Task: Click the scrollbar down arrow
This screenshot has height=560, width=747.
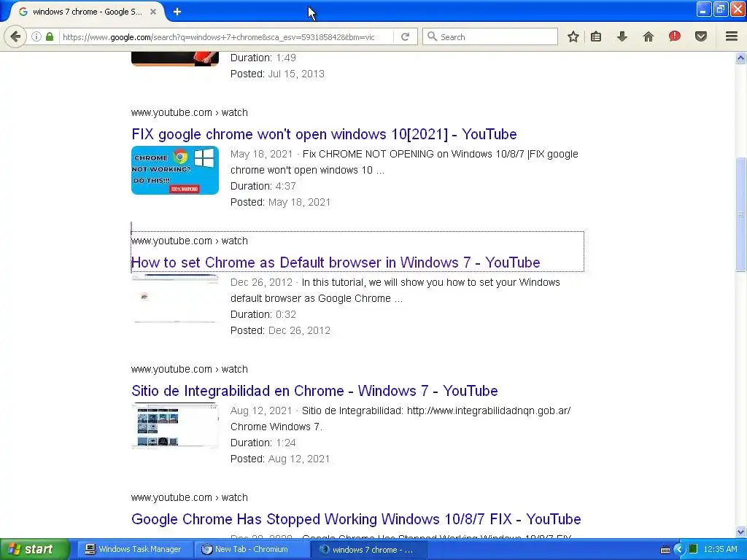Action: pyautogui.click(x=740, y=532)
